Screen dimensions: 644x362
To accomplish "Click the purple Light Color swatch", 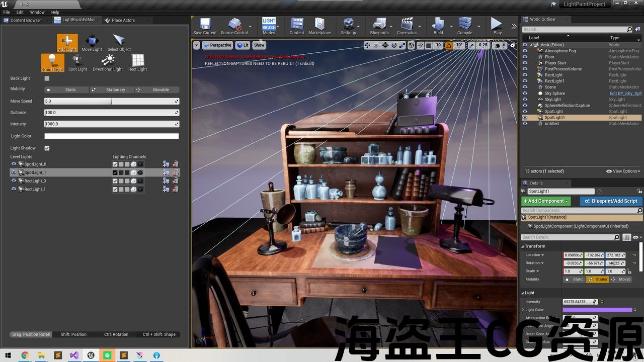I will click(x=597, y=310).
